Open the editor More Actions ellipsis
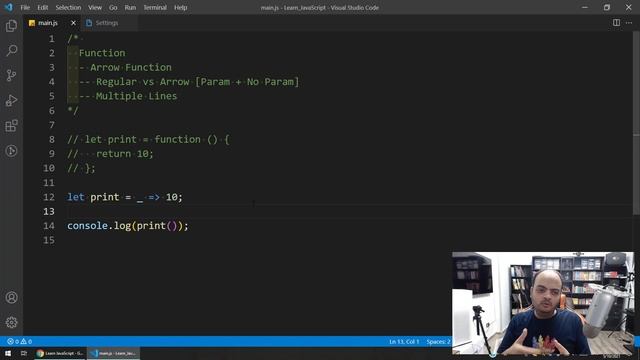 pyautogui.click(x=629, y=23)
